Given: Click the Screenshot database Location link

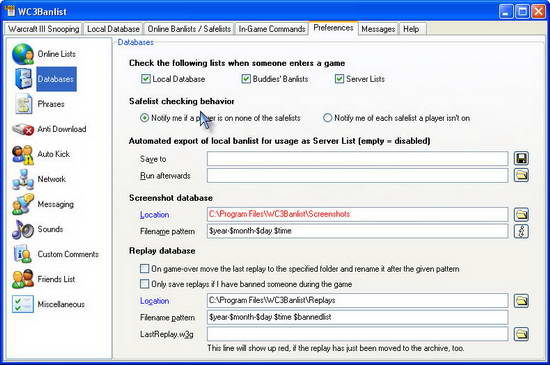Looking at the screenshot, I should [x=154, y=215].
